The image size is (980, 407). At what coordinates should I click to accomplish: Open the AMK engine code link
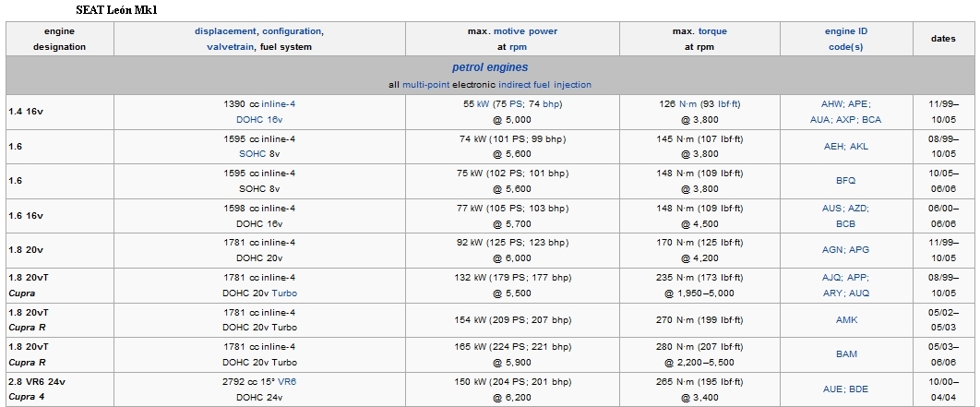tap(847, 320)
